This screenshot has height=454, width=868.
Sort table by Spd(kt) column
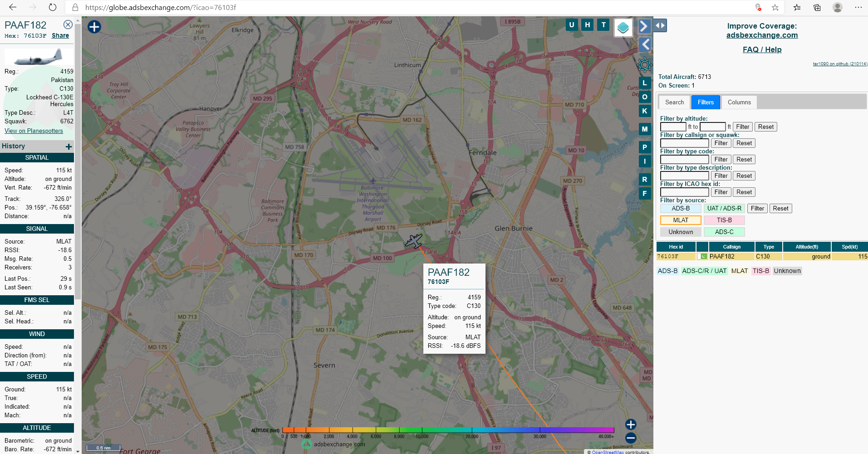click(x=849, y=247)
